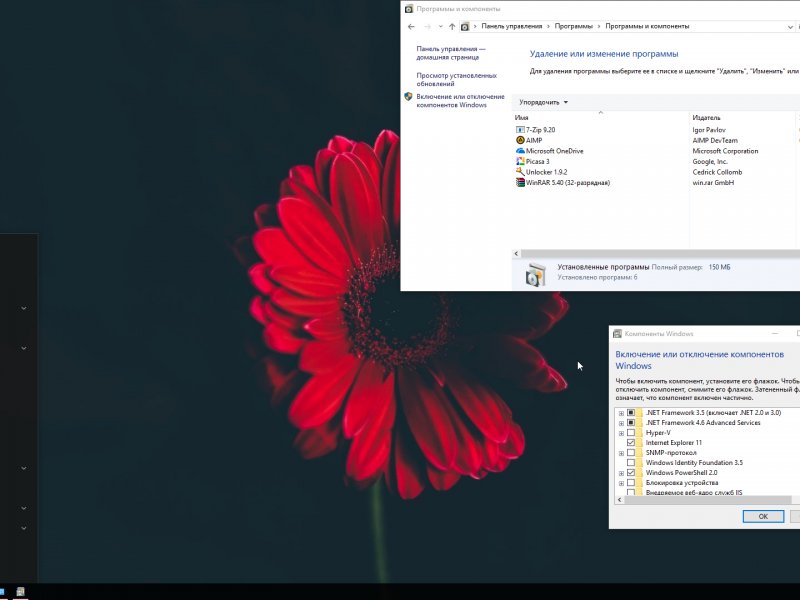Uncheck the Windows PowerShell 2.0 checkbox
The width and height of the screenshot is (800, 600).
pos(631,472)
